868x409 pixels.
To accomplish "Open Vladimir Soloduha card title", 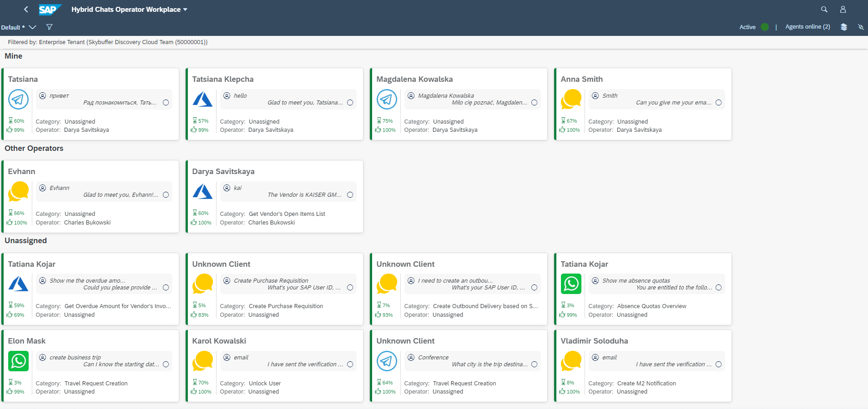I will pyautogui.click(x=594, y=341).
